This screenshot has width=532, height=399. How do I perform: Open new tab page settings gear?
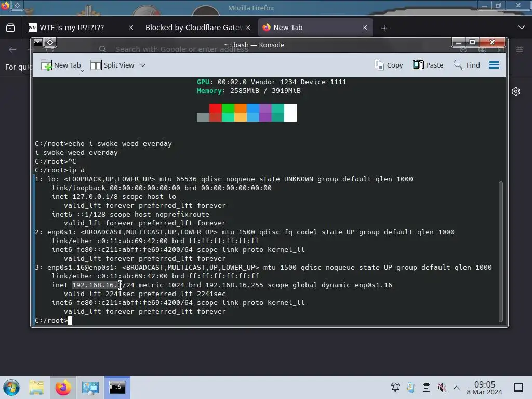[516, 91]
